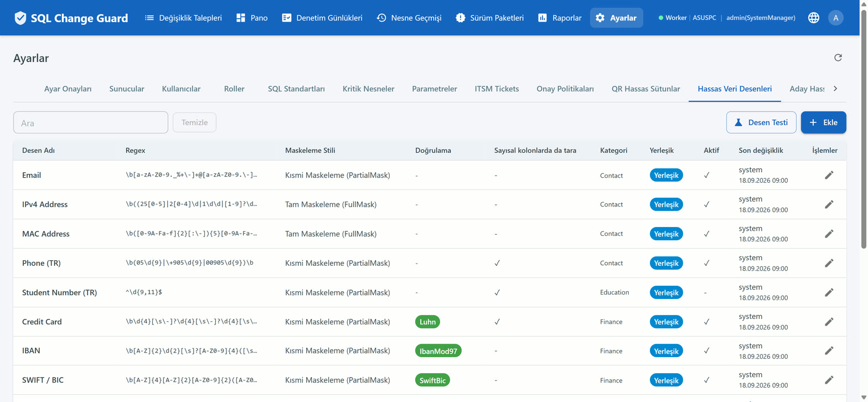
Task: Click the Temizle button
Action: click(x=194, y=122)
